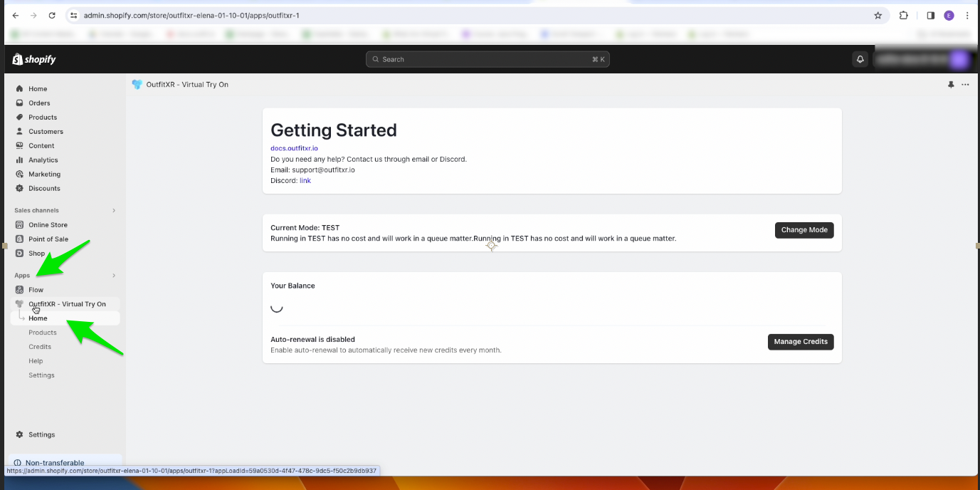Viewport: 980px width, 490px height.
Task: Click the Current Mode: TEST text
Action: 305,228
